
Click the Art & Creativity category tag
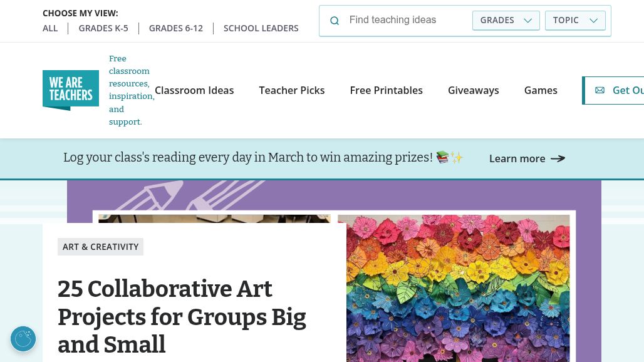click(x=100, y=247)
